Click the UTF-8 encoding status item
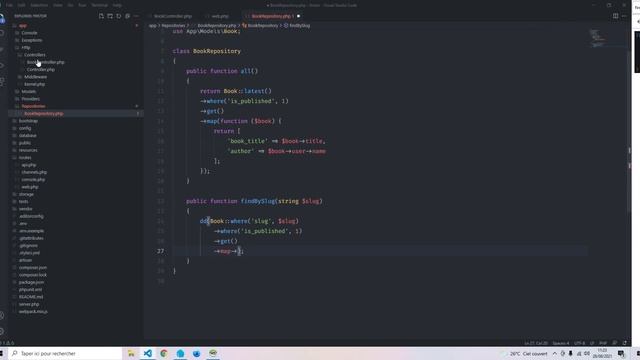This screenshot has height=360, width=640. tap(580, 343)
